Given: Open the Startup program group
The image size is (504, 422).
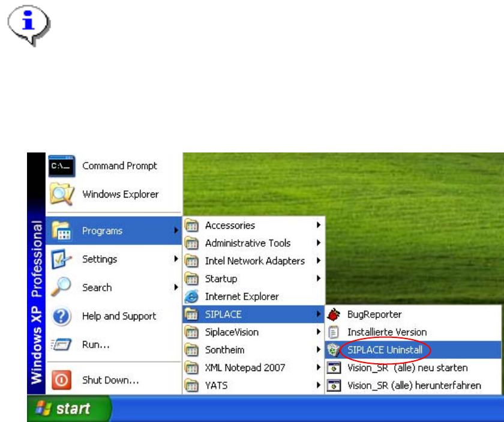Looking at the screenshot, I should 254,279.
